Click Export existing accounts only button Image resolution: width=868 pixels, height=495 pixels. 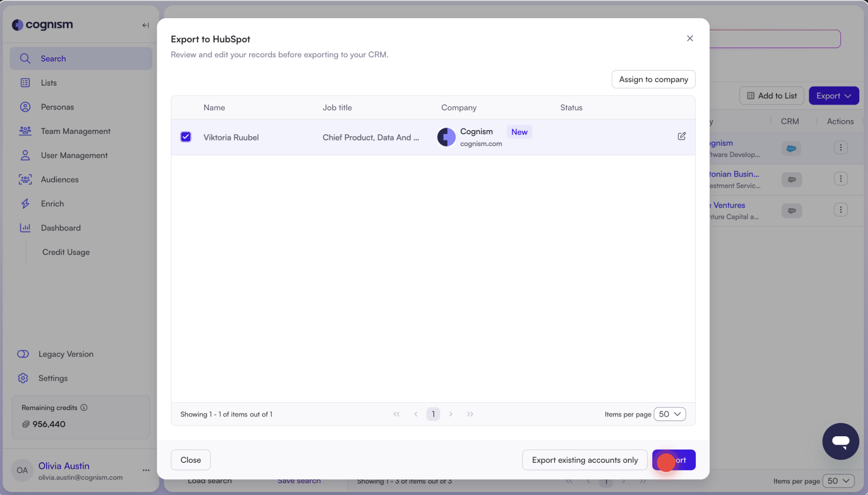pyautogui.click(x=584, y=460)
